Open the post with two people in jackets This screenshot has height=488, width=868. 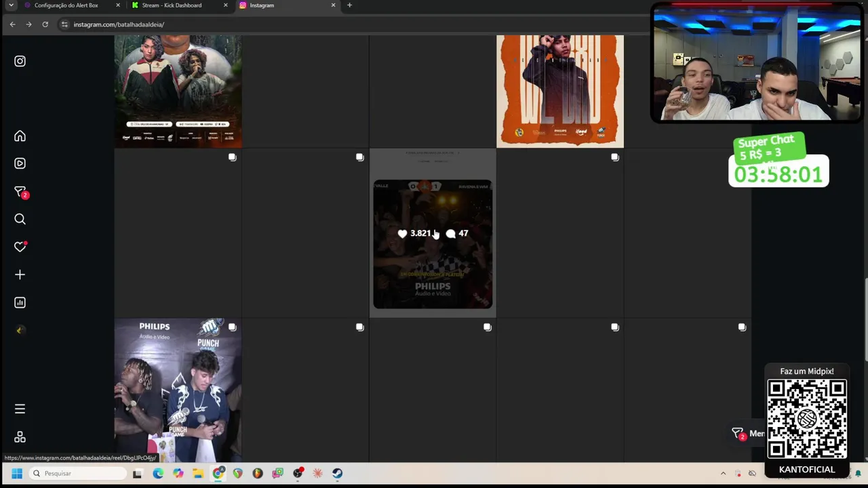(178, 91)
